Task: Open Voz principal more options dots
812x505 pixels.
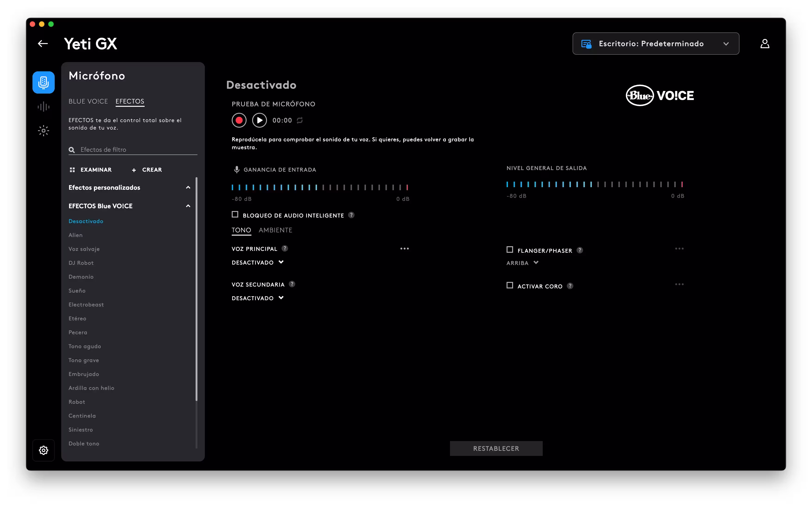Action: click(405, 249)
